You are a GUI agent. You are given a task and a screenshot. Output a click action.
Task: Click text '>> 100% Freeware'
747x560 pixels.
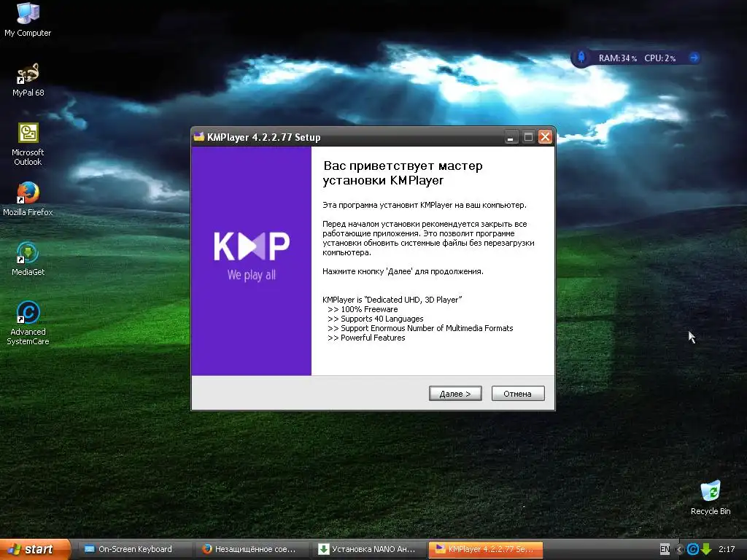(363, 309)
